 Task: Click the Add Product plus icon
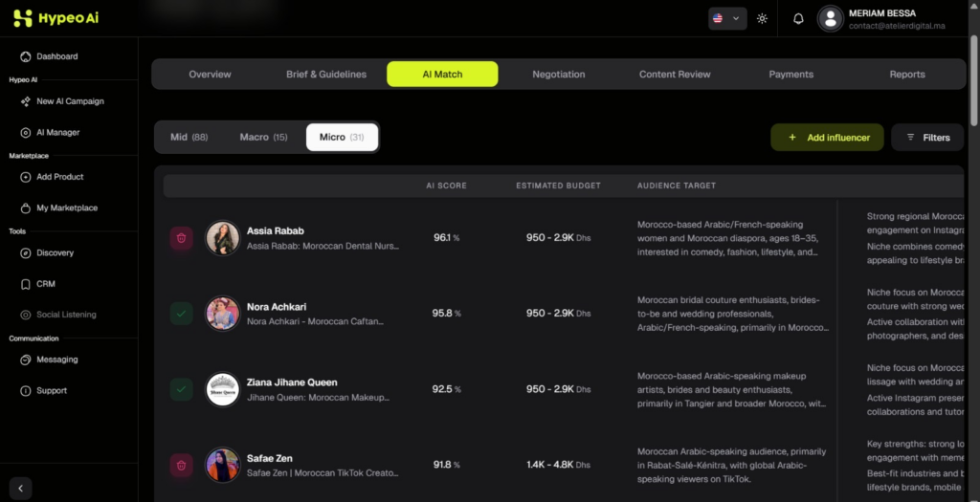coord(26,177)
